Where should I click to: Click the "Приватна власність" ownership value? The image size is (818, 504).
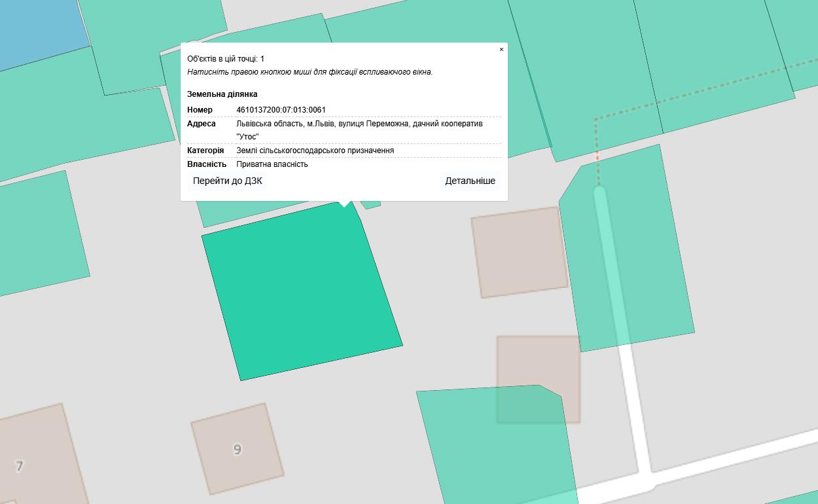tap(272, 164)
